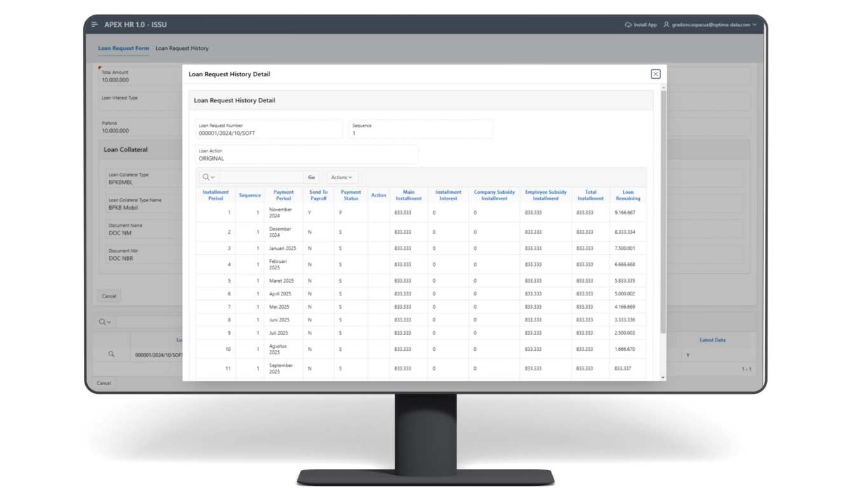Switch to the Loan Request History tab
The image size is (868, 488).
[182, 48]
